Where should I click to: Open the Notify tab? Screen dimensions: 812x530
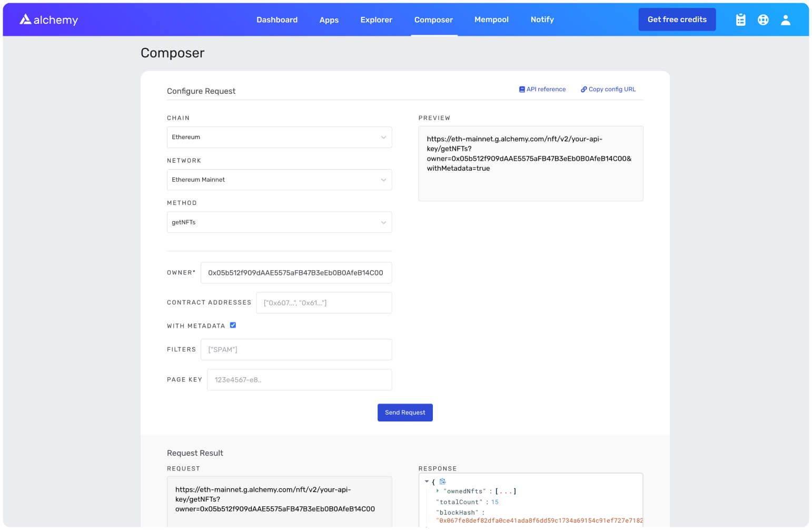[x=542, y=19]
